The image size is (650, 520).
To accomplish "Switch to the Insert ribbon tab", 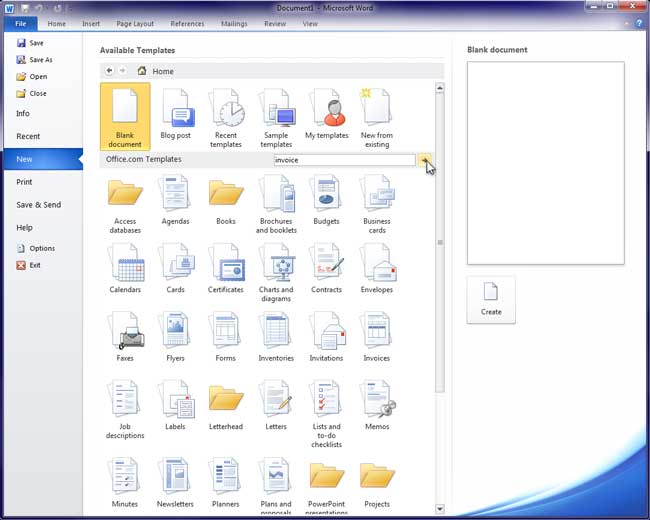I will pyautogui.click(x=91, y=24).
